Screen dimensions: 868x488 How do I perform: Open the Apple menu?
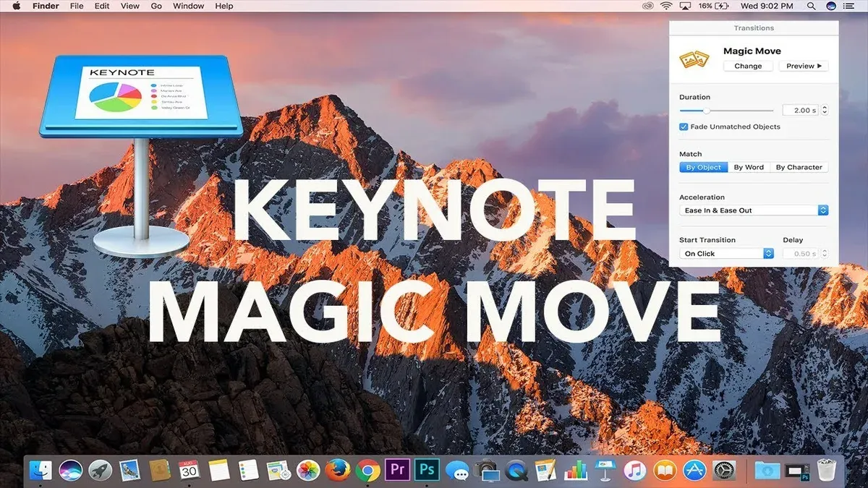15,6
